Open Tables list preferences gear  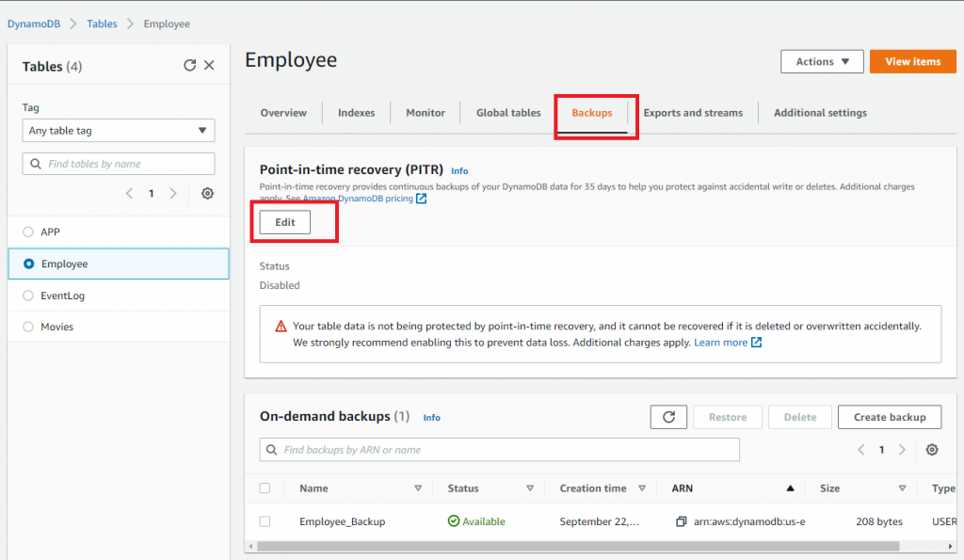(208, 194)
